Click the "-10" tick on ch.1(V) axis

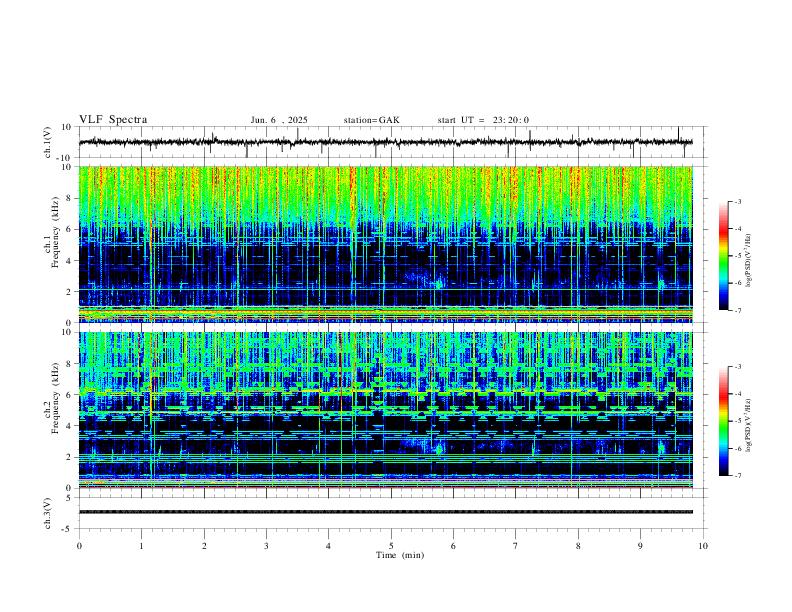66,158
